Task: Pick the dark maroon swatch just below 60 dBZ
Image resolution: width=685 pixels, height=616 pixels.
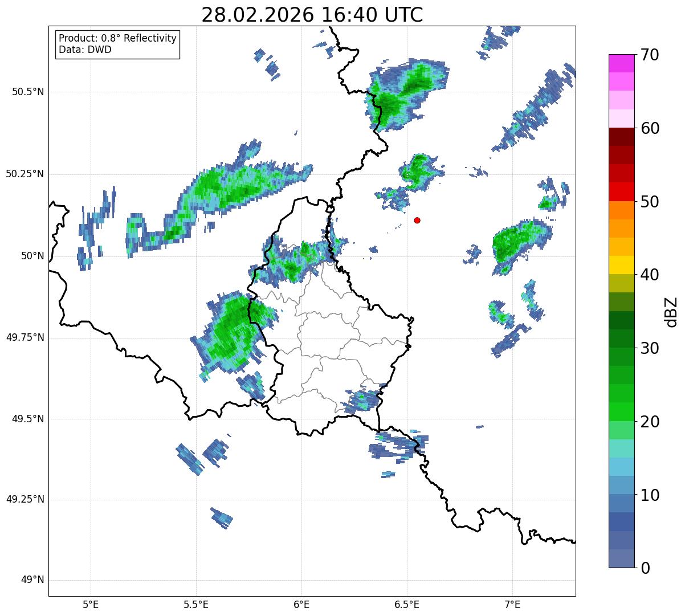Action: 622,137
